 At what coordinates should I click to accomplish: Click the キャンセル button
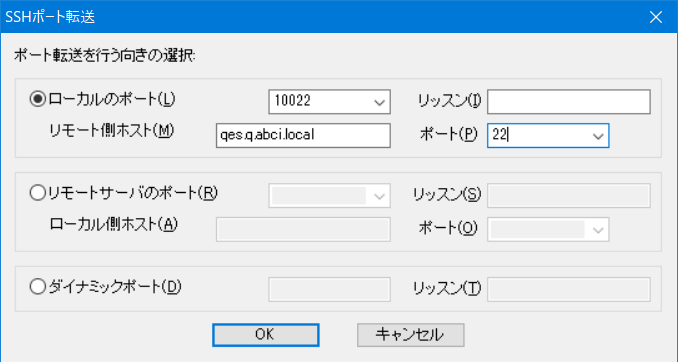tap(410, 335)
